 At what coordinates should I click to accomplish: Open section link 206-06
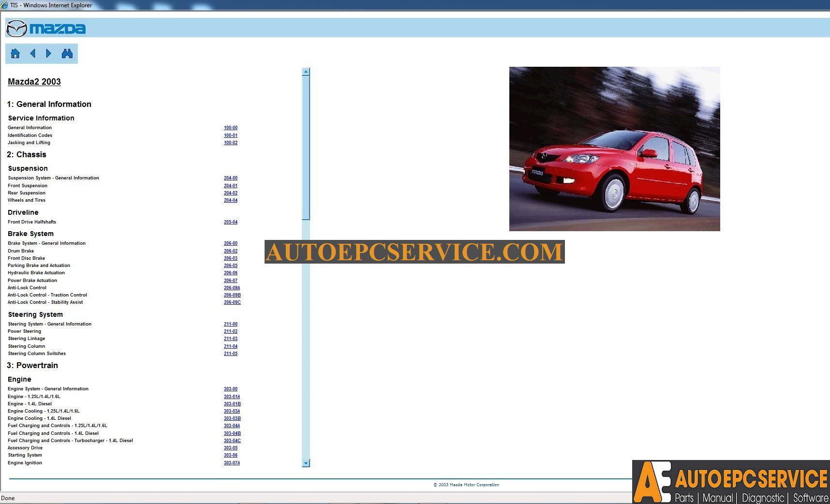[231, 273]
